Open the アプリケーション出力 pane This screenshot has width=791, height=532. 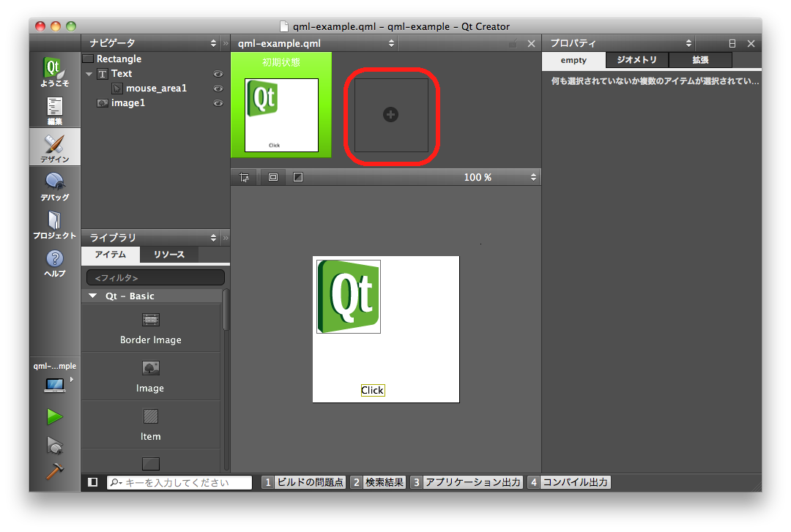tap(467, 482)
